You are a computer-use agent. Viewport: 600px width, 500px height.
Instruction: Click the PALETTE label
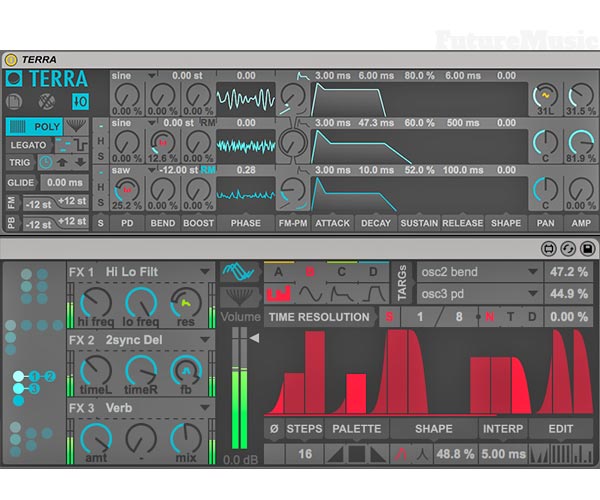coord(357,429)
